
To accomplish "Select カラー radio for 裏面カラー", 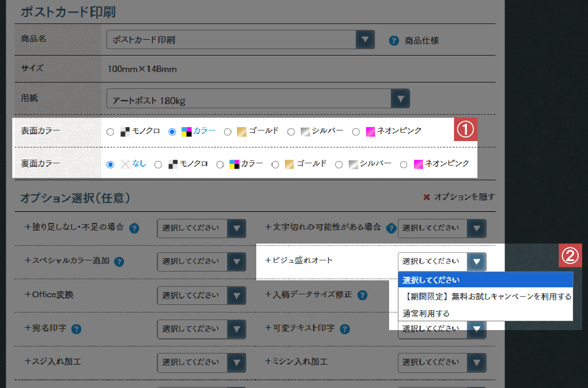I will point(220,164).
